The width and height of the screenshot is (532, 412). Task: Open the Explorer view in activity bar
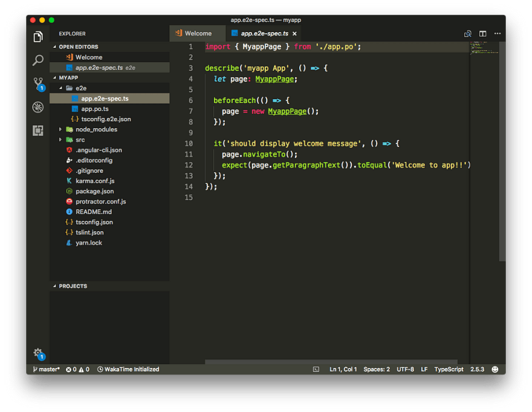(x=38, y=37)
